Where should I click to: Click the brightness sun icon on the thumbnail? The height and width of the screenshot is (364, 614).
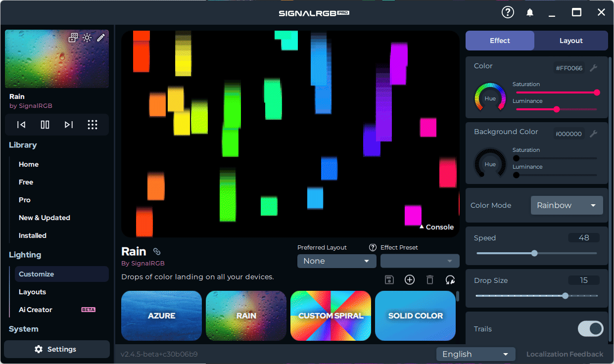tap(87, 38)
